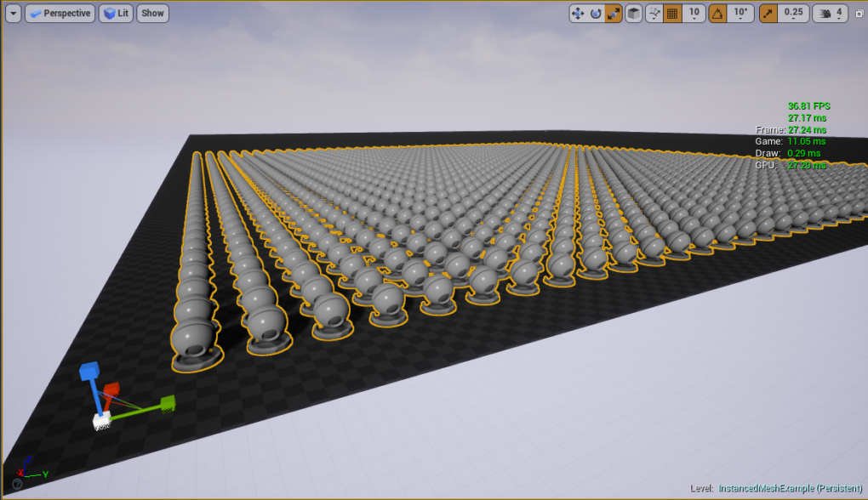Click the red X-axis scale handle
The image size is (868, 500).
click(111, 389)
